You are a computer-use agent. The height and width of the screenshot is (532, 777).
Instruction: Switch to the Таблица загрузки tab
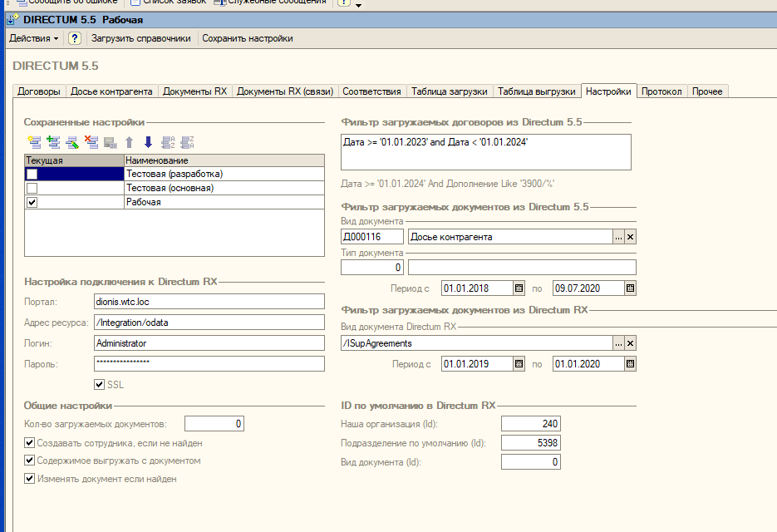[x=450, y=91]
